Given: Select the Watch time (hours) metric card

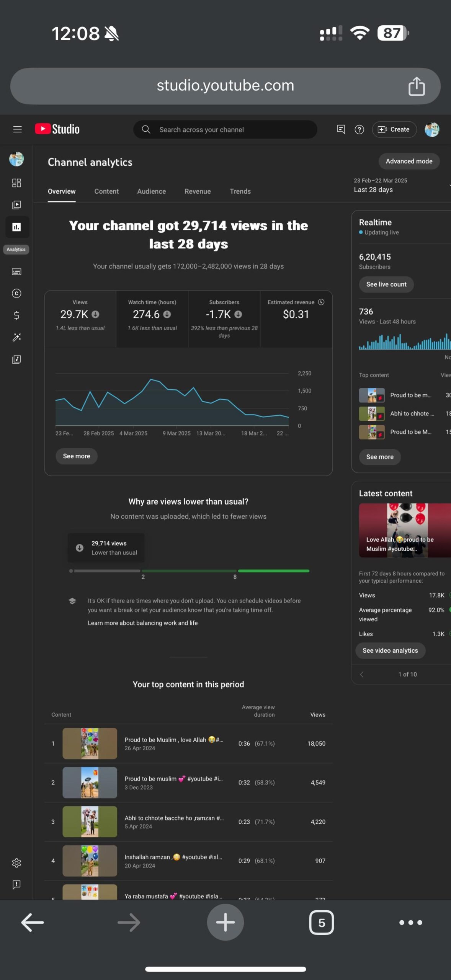Looking at the screenshot, I should pyautogui.click(x=152, y=319).
